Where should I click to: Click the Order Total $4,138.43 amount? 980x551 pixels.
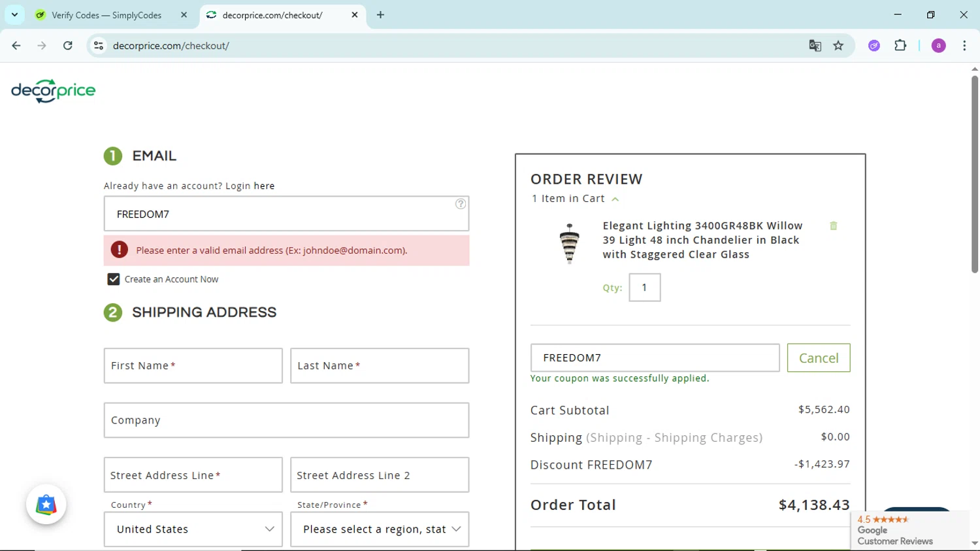[814, 505]
